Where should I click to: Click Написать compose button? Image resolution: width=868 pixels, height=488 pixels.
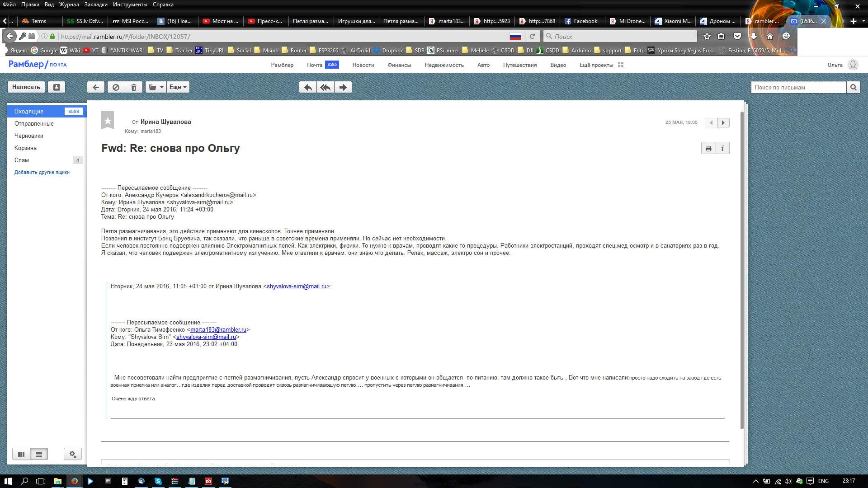(26, 87)
